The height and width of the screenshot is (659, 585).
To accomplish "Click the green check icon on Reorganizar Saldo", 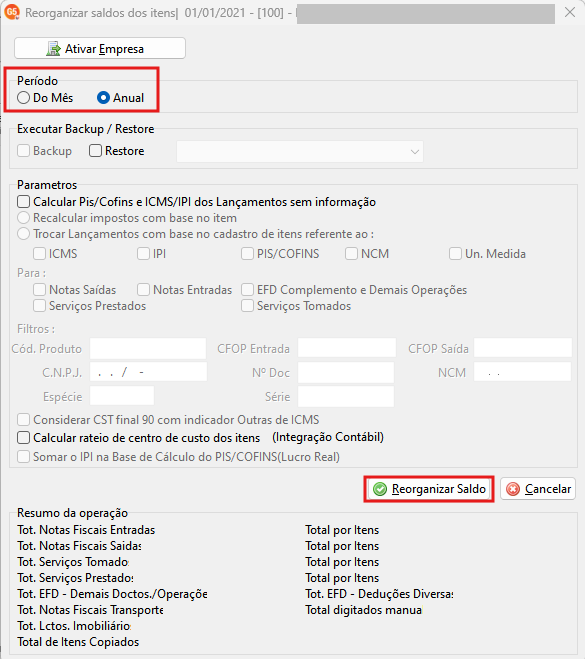I will coord(380,489).
